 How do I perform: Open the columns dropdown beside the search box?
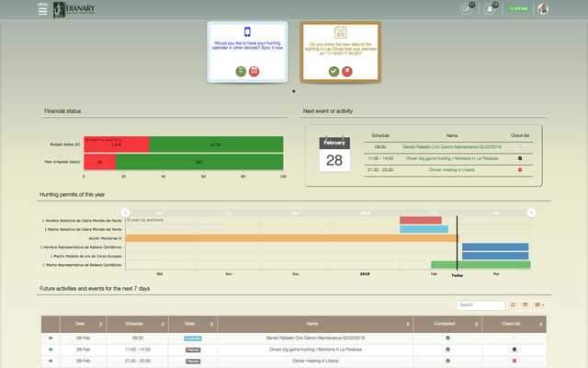click(x=539, y=305)
